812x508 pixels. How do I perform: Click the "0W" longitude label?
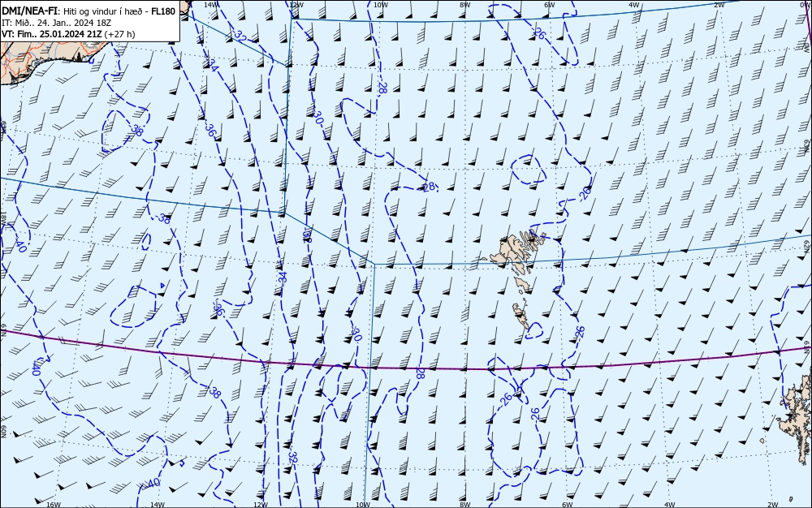pos(806,4)
